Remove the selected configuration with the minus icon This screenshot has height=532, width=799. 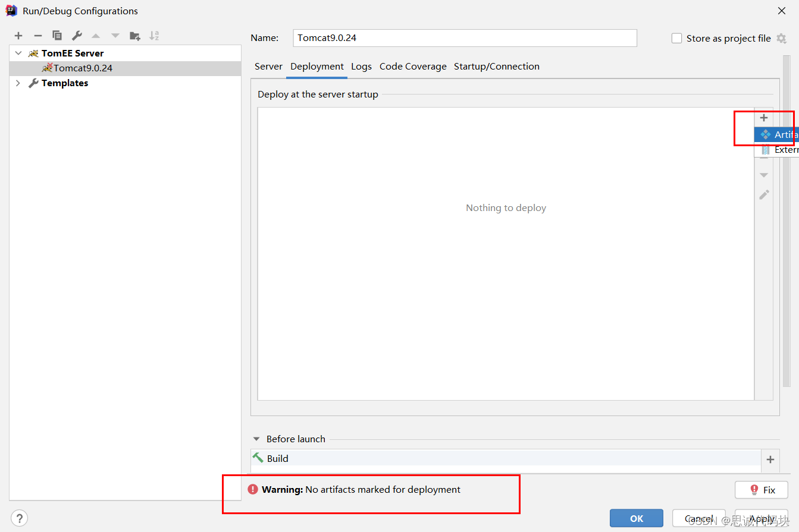point(37,36)
